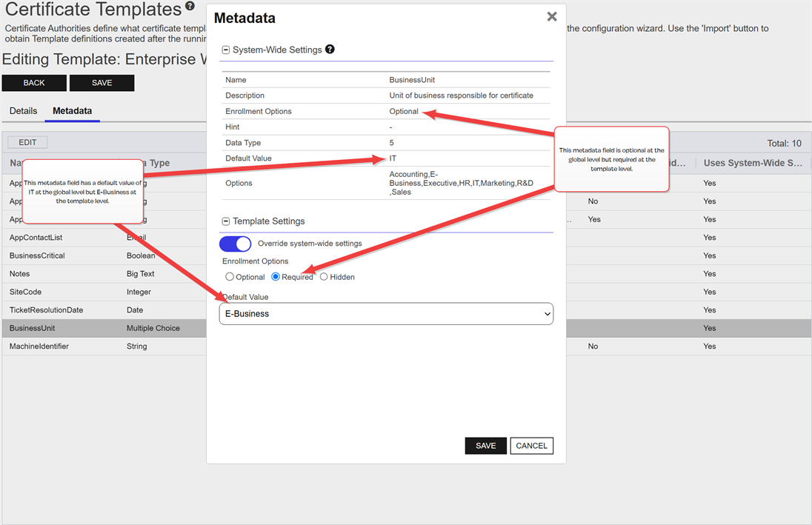Open the Default Value E-Business dropdown
Screen dimensions: 812x525
pyautogui.click(x=386, y=314)
